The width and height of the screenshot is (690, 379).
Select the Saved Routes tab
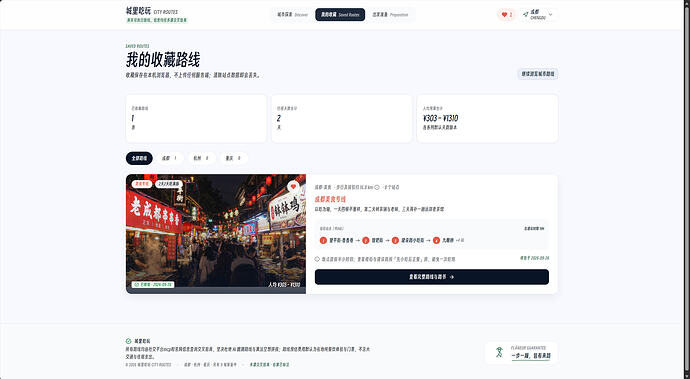[340, 15]
